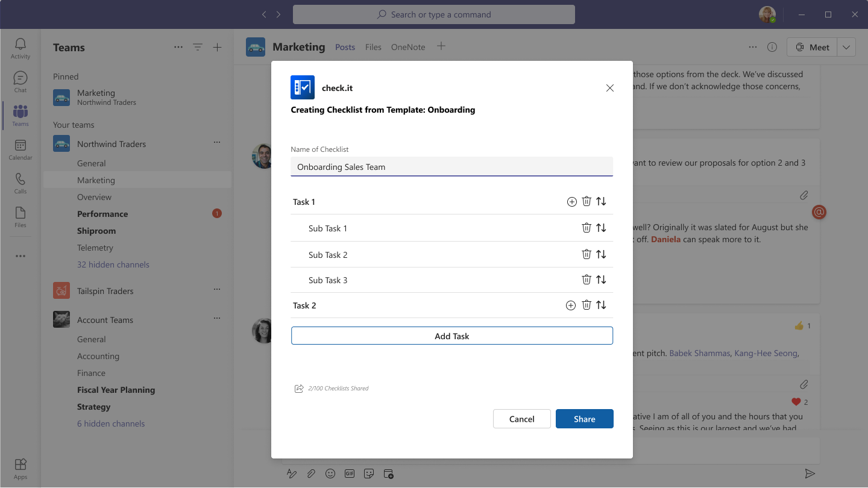This screenshot has height=488, width=868.
Task: Open the emoji picker in compose bar
Action: click(x=330, y=474)
